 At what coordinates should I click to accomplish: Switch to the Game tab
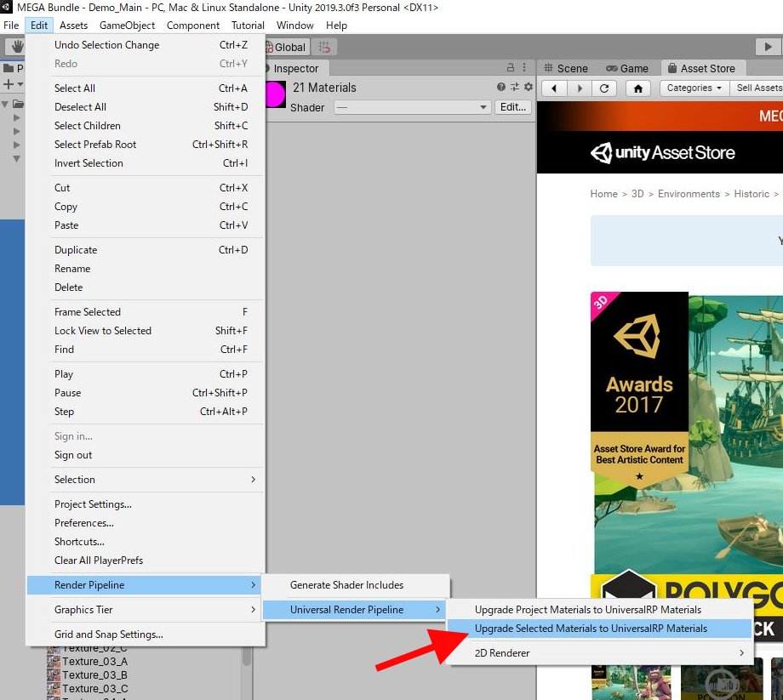[x=627, y=68]
